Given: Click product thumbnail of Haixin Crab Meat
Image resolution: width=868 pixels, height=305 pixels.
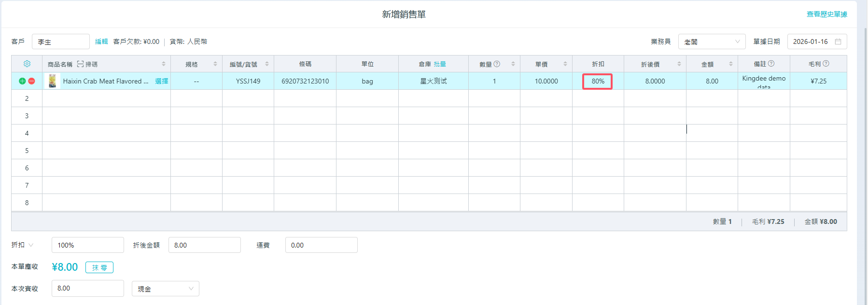Looking at the screenshot, I should tap(52, 81).
